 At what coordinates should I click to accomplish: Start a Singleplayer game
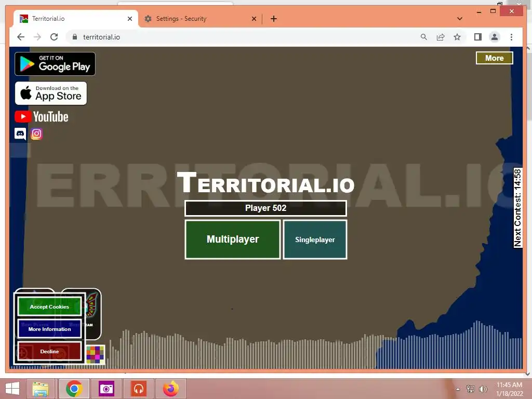coord(315,240)
